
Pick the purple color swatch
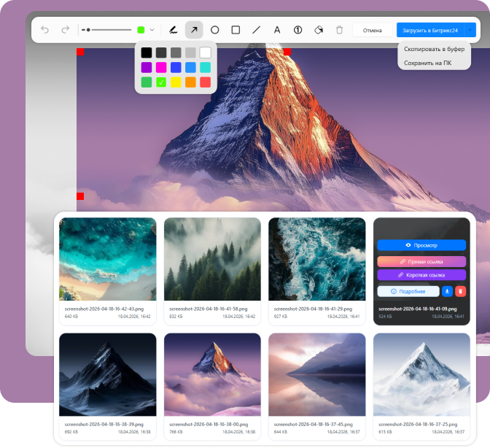click(x=147, y=67)
